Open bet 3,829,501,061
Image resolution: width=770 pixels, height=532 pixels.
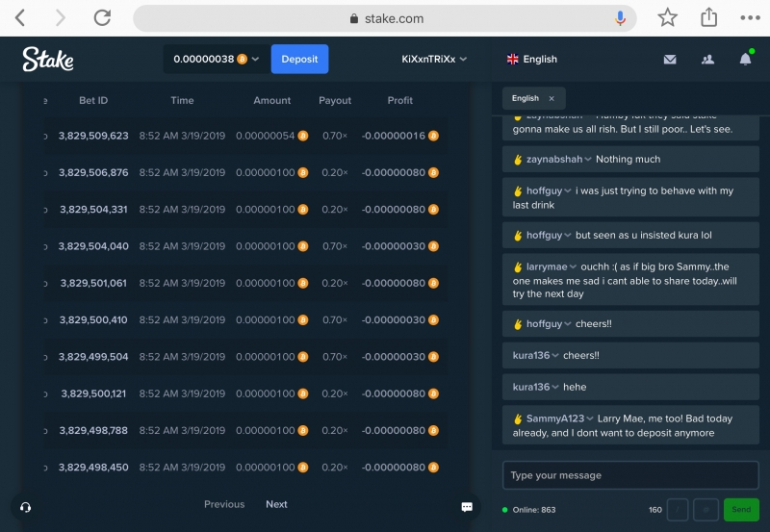(93, 283)
